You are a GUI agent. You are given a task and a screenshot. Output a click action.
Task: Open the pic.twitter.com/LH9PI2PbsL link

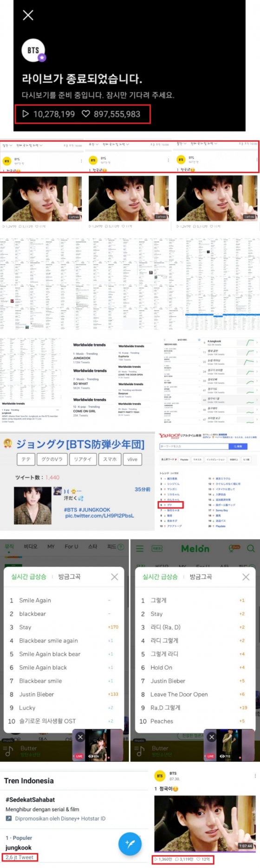point(99,515)
